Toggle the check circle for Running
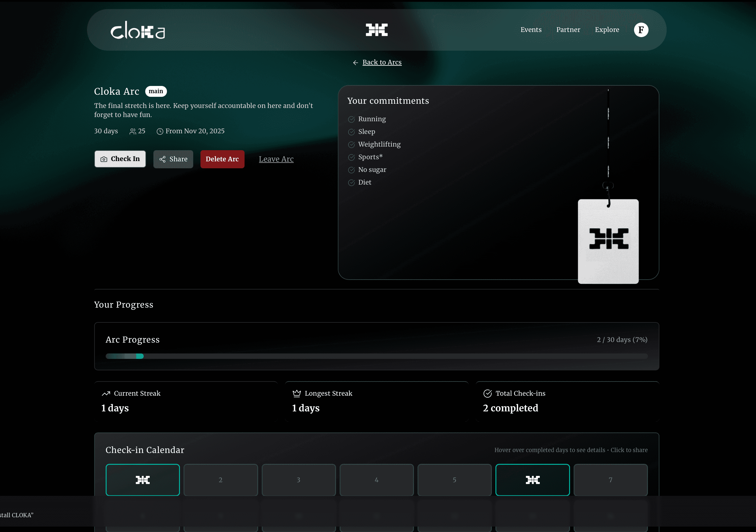 point(351,119)
